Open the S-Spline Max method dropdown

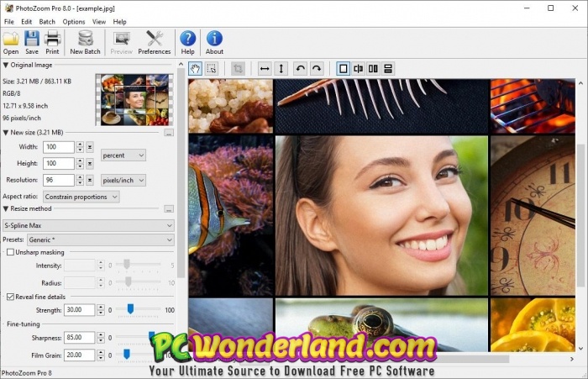click(x=88, y=225)
